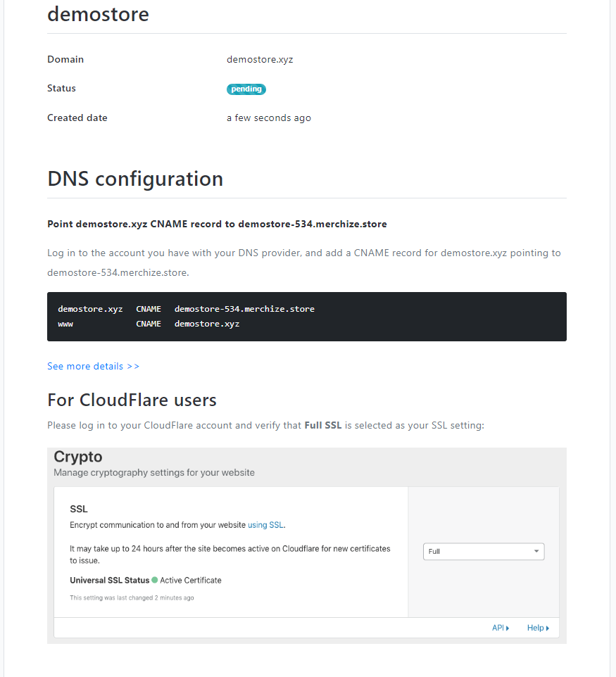
Task: Click the green Active Certificate status dot
Action: coord(155,580)
